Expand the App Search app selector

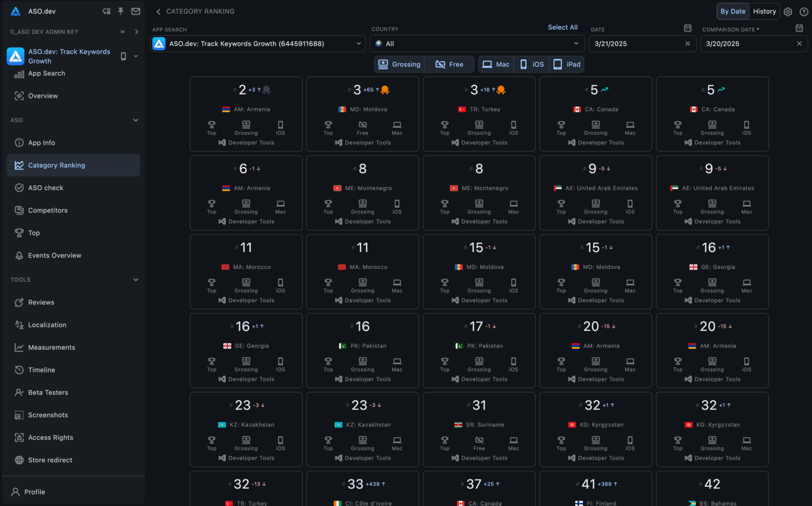[358, 43]
